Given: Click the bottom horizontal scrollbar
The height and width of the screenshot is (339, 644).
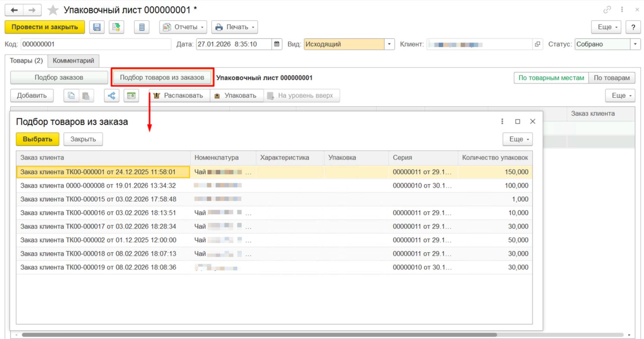Looking at the screenshot, I should (259, 335).
